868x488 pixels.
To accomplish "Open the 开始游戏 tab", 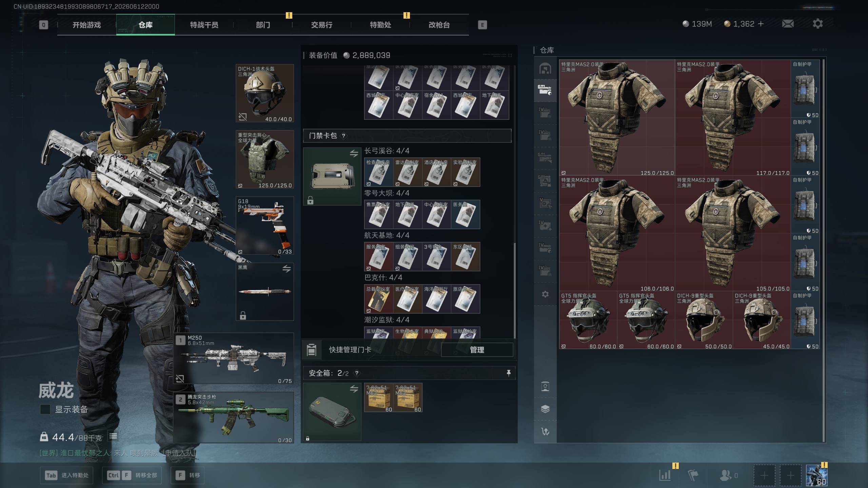I will 86,25.
